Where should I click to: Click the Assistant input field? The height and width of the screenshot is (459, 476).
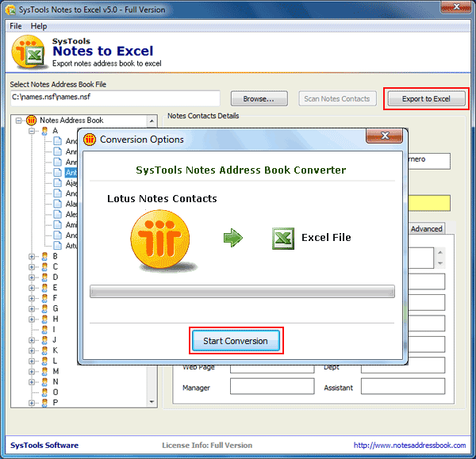pos(403,386)
